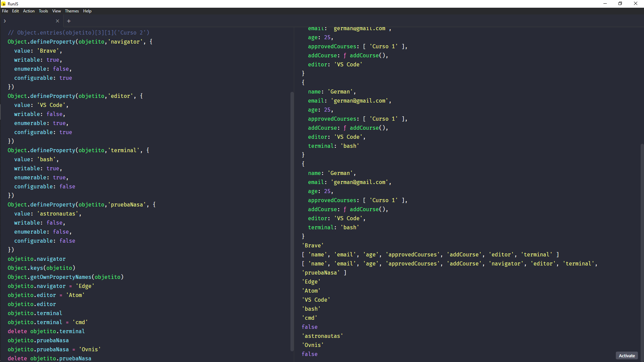Open the Edit menu
Image resolution: width=644 pixels, height=362 pixels.
coord(15,11)
